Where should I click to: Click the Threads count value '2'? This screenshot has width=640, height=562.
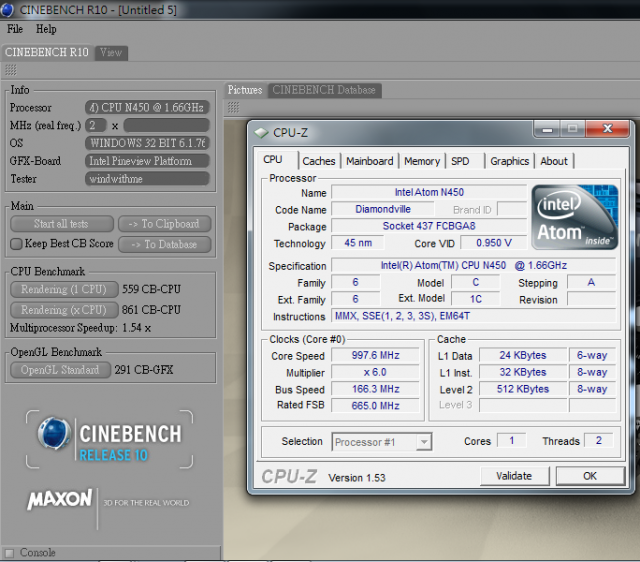pyautogui.click(x=598, y=440)
